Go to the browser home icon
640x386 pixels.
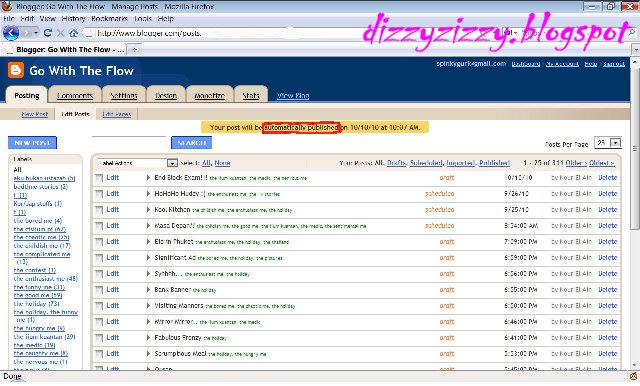pos(73,33)
